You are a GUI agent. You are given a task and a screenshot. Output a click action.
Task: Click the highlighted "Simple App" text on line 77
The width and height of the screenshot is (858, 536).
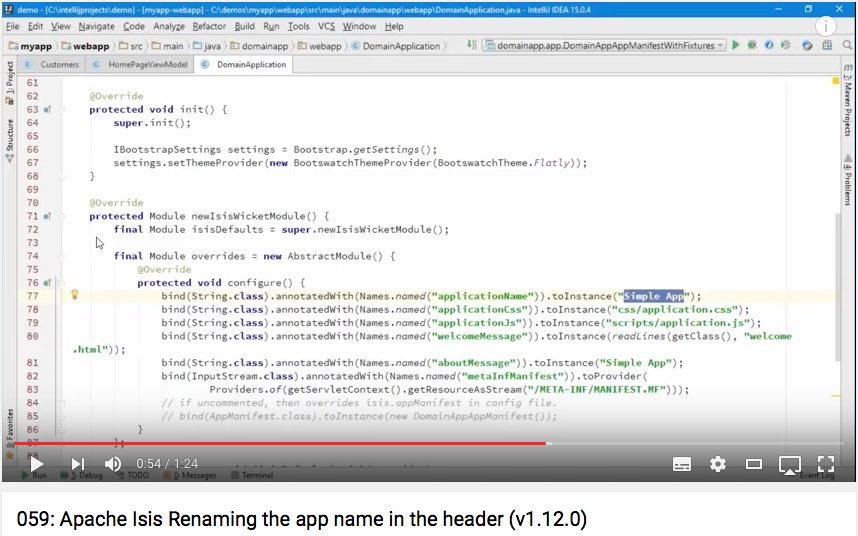point(654,296)
